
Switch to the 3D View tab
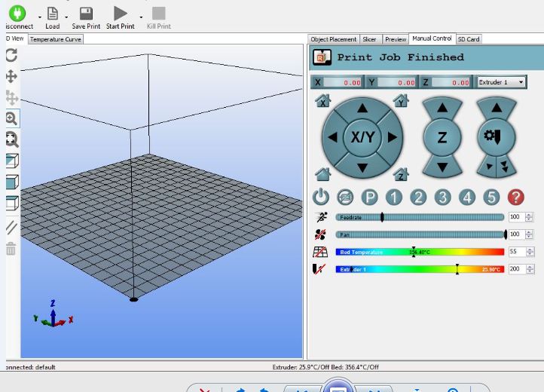point(15,38)
